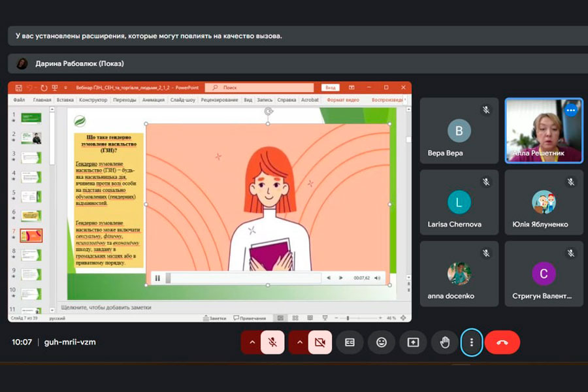Turn on the camera
Viewport: 588px width, 392px height.
(319, 342)
